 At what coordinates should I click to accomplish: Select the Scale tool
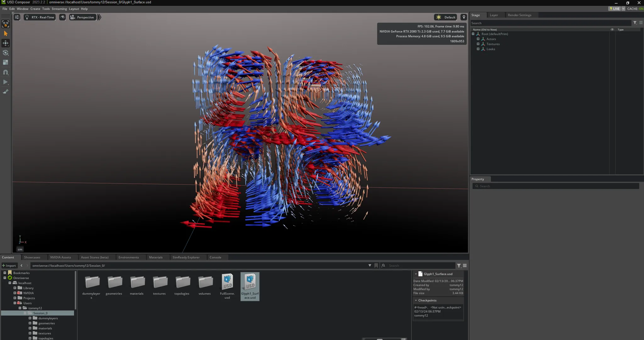point(6,63)
